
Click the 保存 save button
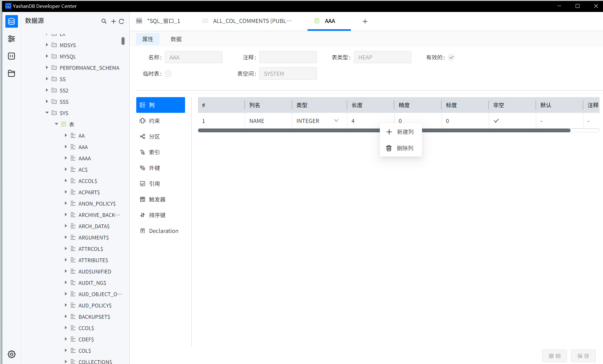[583, 356]
